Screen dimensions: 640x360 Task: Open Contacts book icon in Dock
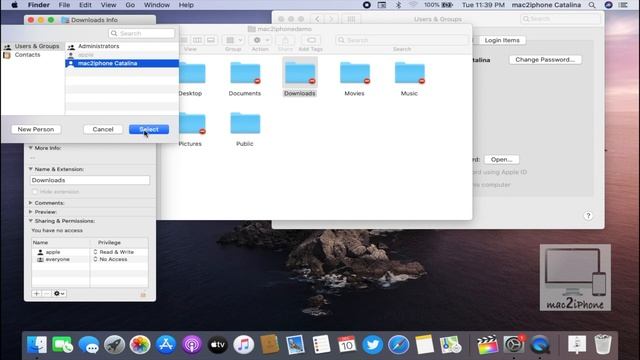pyautogui.click(x=269, y=345)
